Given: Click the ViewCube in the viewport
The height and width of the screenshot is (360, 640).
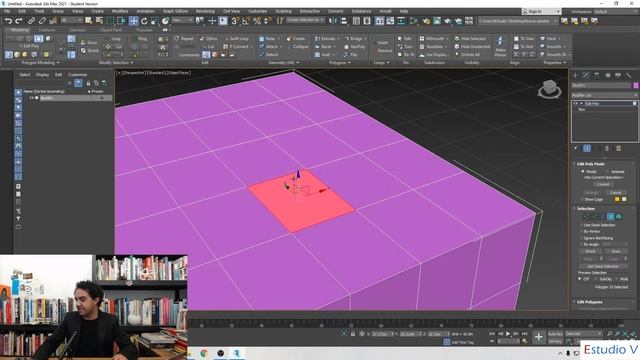Looking at the screenshot, I should pyautogui.click(x=549, y=89).
